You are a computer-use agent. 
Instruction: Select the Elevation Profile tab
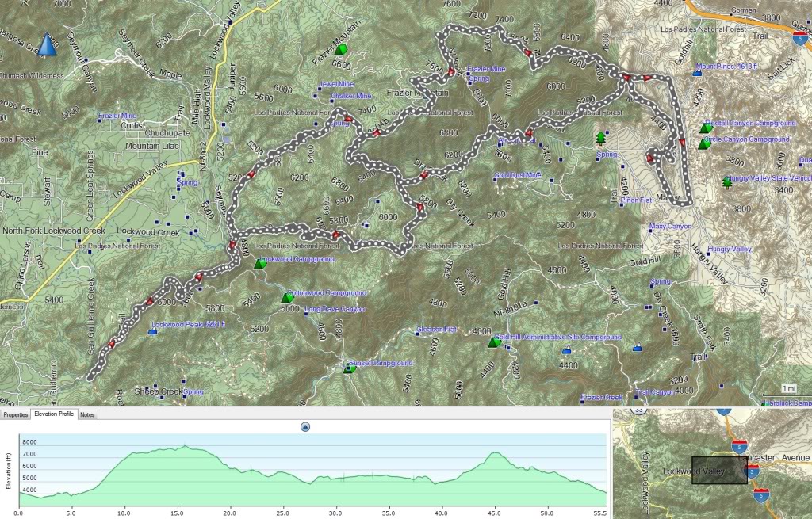tap(53, 414)
